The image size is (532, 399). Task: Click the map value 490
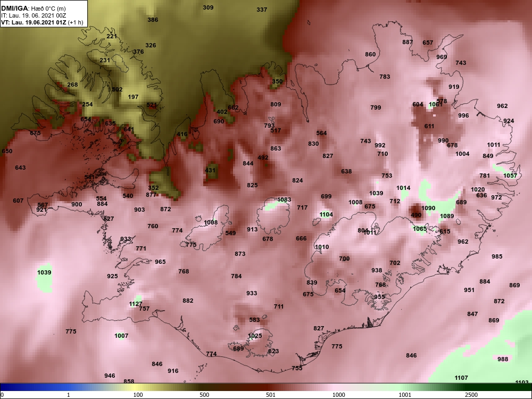(x=416, y=215)
